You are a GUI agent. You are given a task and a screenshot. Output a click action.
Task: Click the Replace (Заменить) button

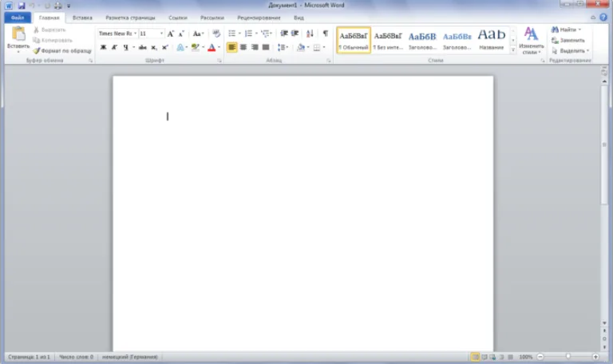568,40
